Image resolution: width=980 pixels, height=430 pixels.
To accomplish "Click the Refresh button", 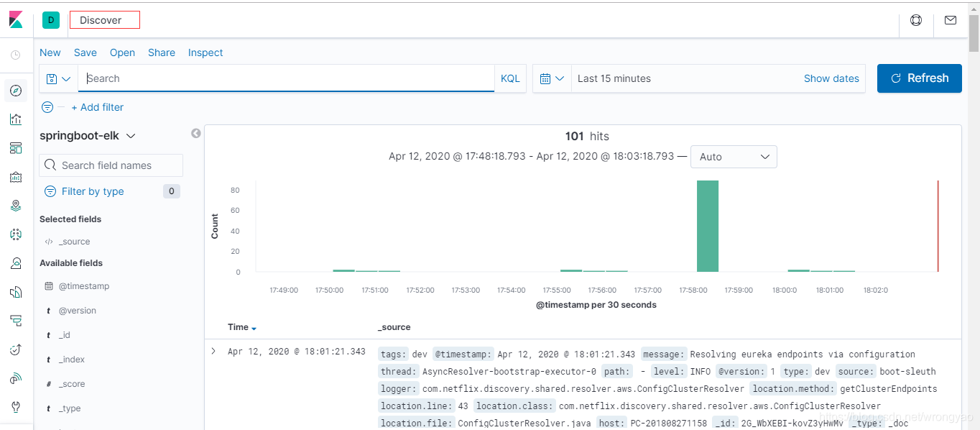I will 920,78.
